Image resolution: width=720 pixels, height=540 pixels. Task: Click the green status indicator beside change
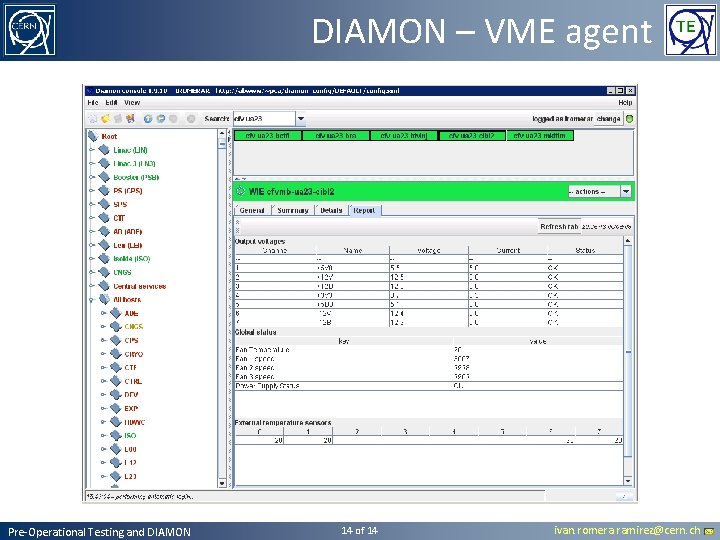(x=630, y=118)
